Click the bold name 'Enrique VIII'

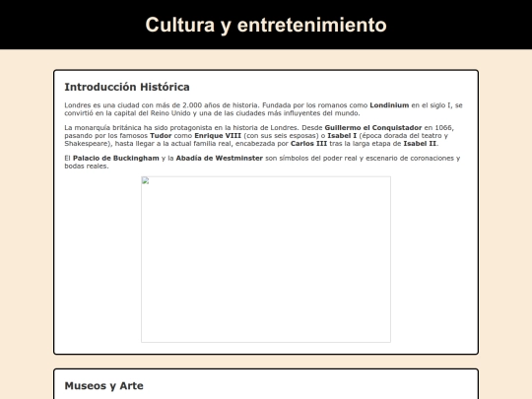click(218, 135)
